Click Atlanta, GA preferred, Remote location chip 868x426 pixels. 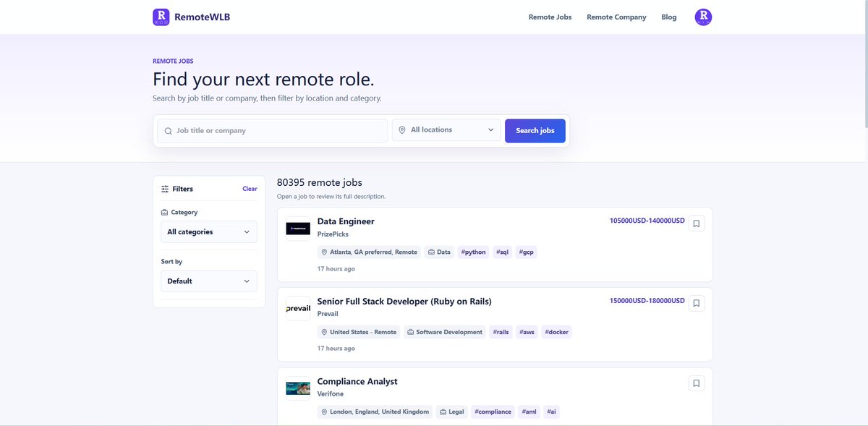click(370, 252)
